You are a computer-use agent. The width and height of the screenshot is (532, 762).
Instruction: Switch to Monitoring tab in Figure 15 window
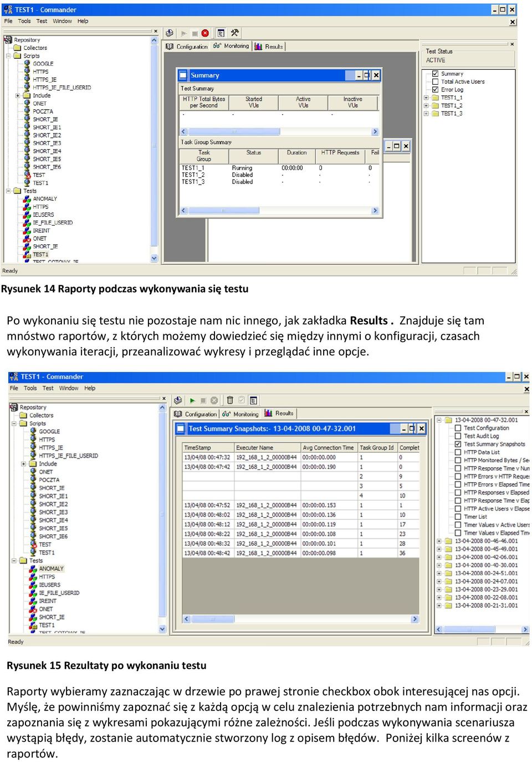pyautogui.click(x=241, y=414)
